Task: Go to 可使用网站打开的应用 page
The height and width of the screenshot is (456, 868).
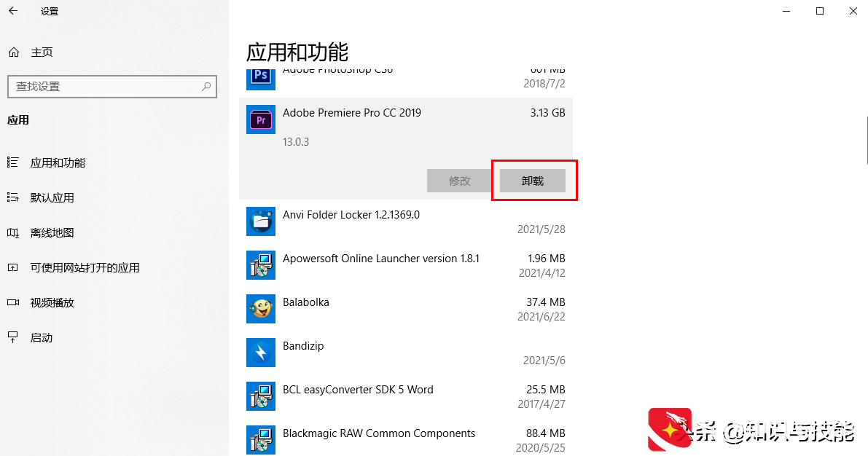Action: [x=85, y=268]
